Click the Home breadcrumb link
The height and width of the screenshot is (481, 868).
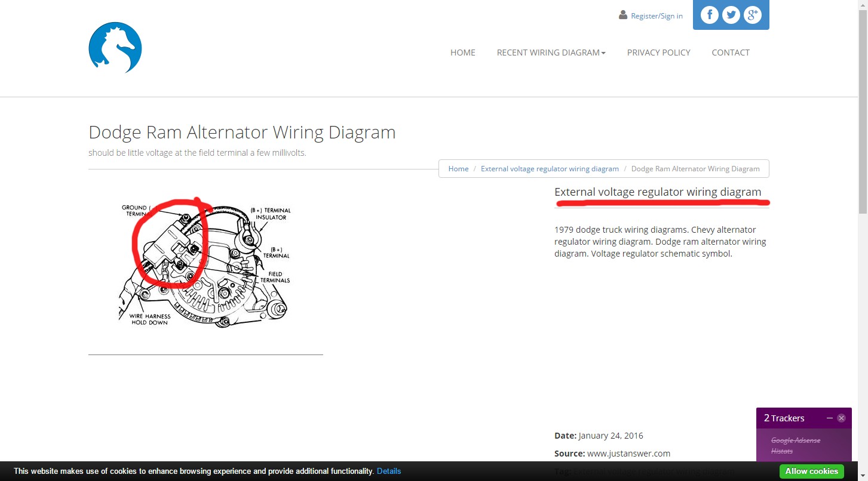click(x=458, y=169)
